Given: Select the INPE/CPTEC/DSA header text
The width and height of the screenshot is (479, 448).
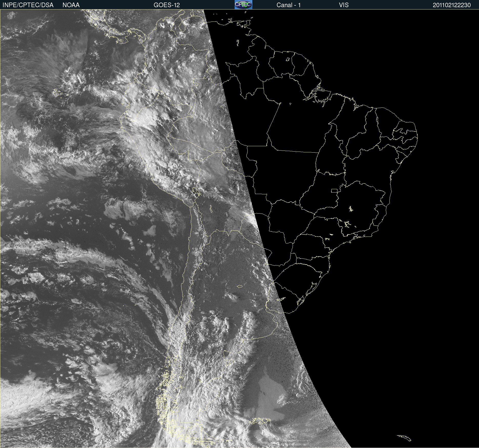Looking at the screenshot, I should (x=28, y=5).
